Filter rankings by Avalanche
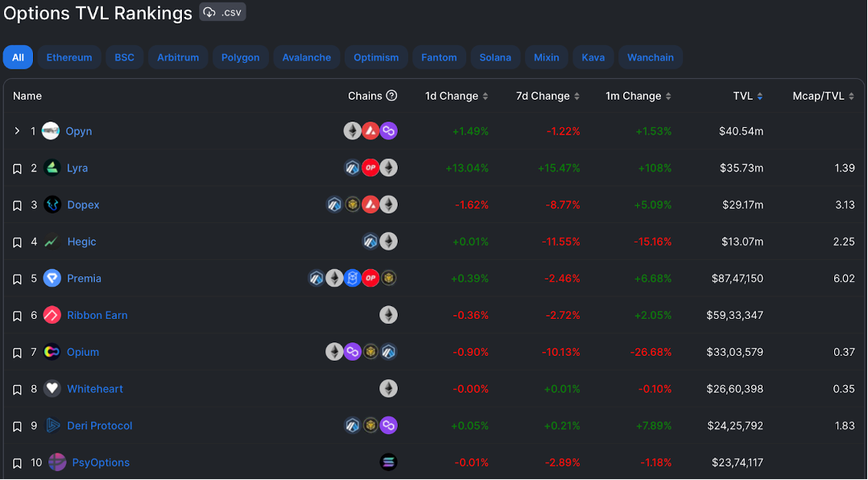868x480 pixels. click(x=307, y=57)
